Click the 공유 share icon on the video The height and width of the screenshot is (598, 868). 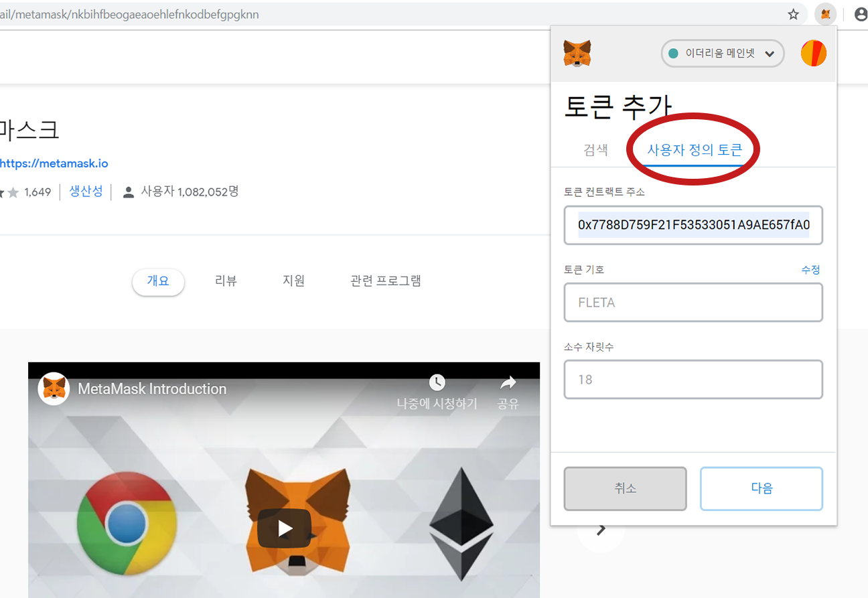point(508,382)
